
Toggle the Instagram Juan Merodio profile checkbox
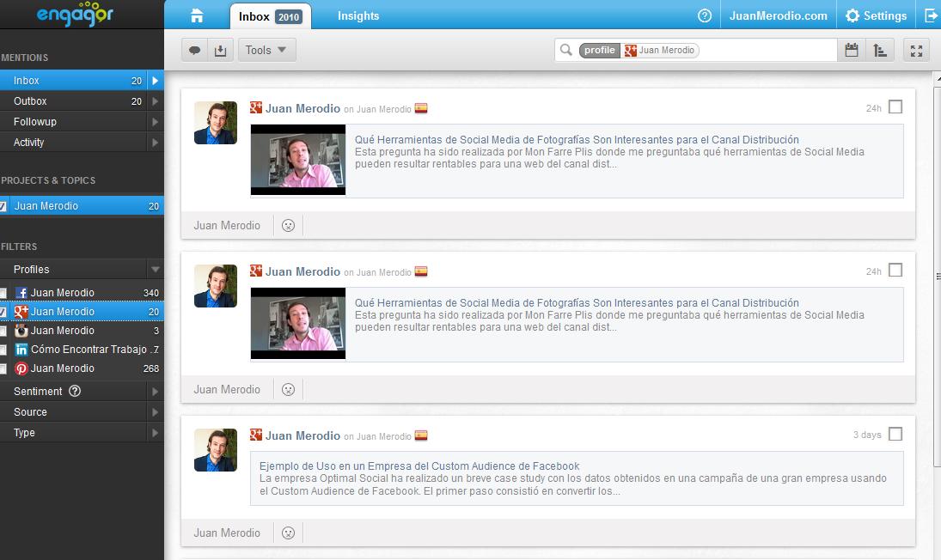click(x=3, y=331)
